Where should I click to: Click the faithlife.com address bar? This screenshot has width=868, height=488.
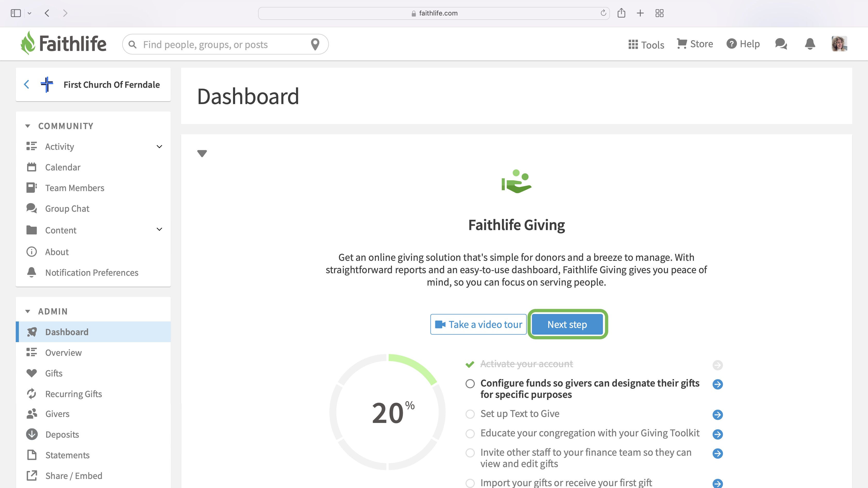coord(434,13)
